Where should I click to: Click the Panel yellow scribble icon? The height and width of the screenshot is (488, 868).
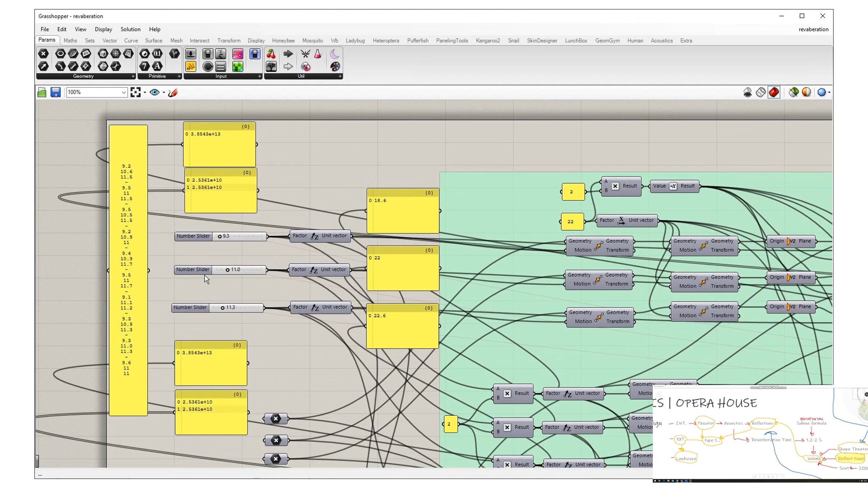191,67
